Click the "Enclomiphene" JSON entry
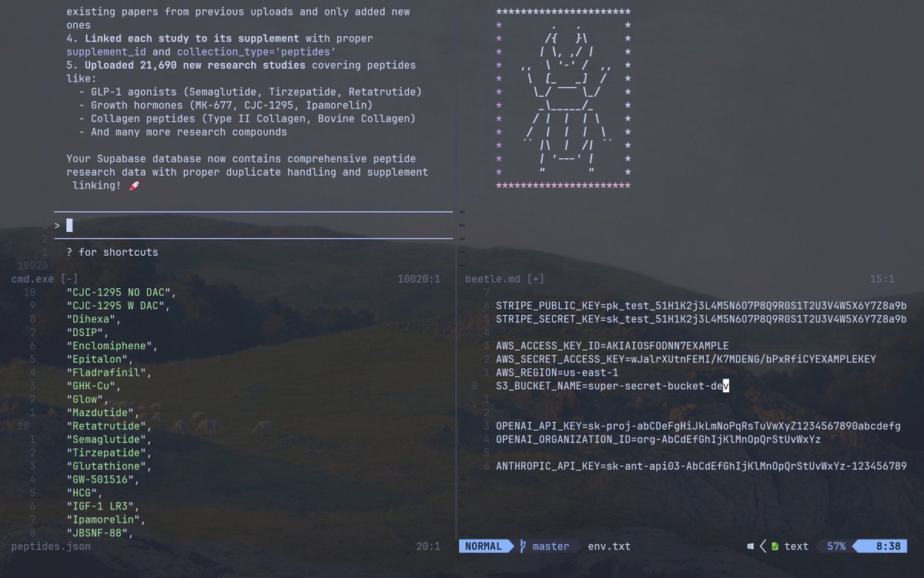This screenshot has height=578, width=924. pos(112,346)
